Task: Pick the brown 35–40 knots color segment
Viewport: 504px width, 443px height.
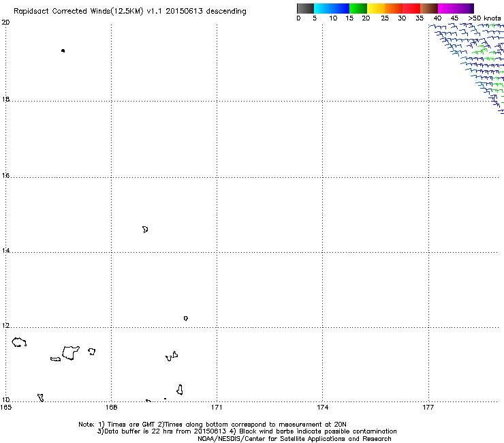Action: point(429,8)
